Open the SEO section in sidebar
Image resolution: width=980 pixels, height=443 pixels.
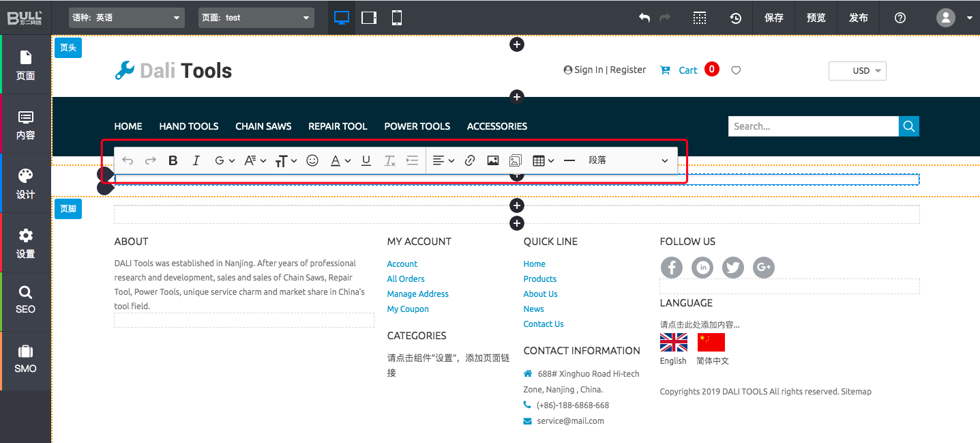tap(25, 300)
